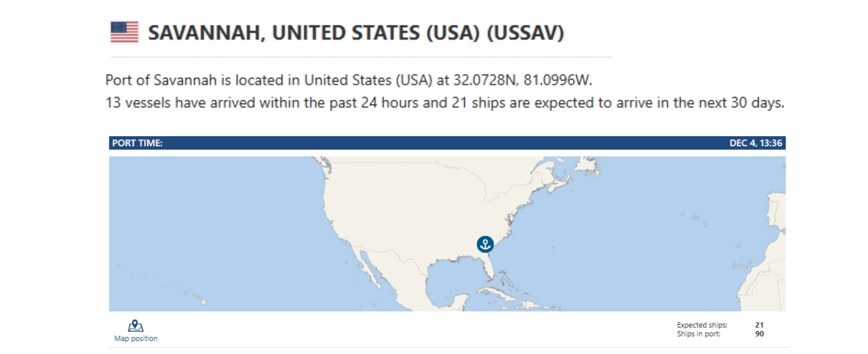This screenshot has width=868, height=354.
Task: Click the PORT TIME label in the blue bar
Action: point(137,143)
